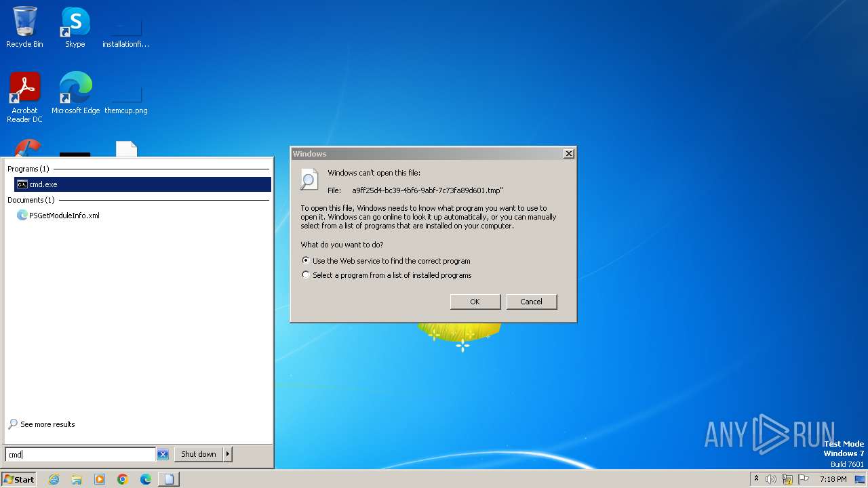Open the Recycle Bin desktop icon
868x488 pixels.
[24, 27]
